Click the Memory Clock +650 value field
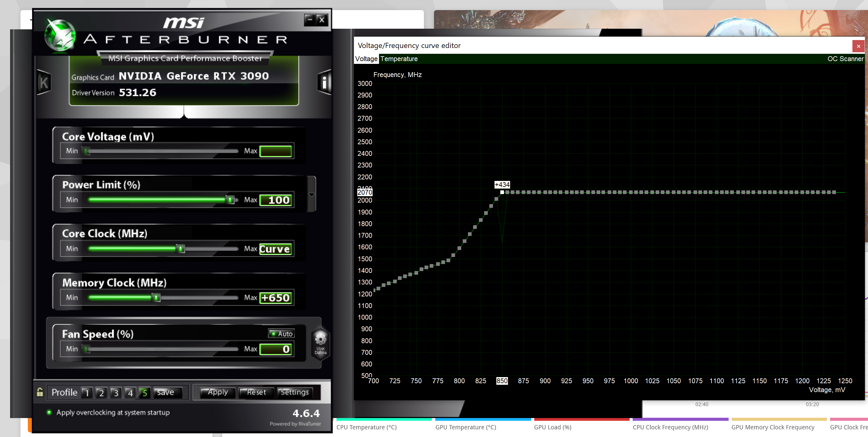The image size is (868, 437). pyautogui.click(x=276, y=298)
